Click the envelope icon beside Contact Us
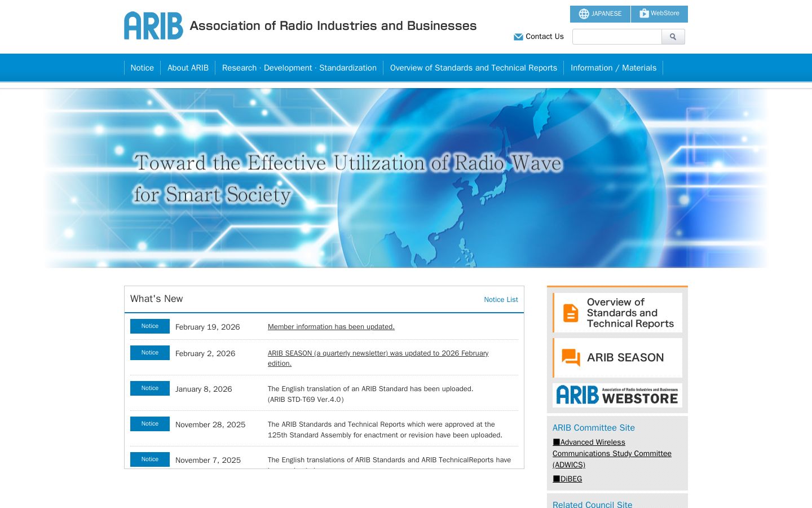This screenshot has width=812, height=508. pos(518,37)
